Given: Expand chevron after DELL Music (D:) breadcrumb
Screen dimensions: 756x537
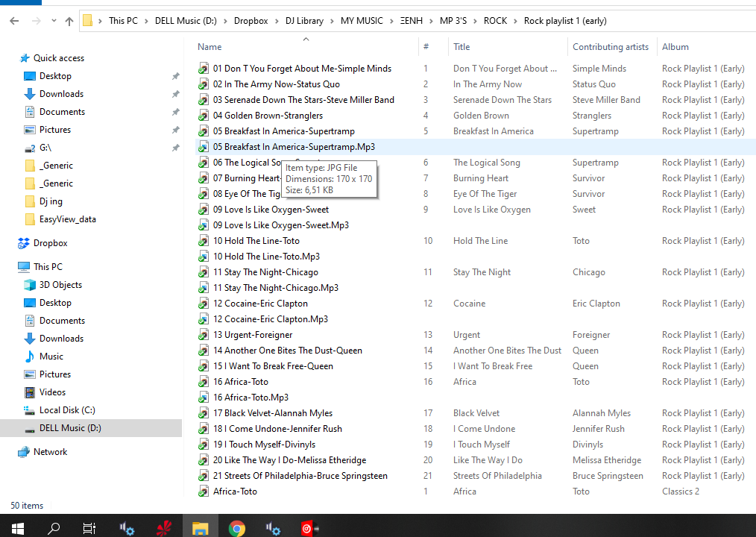Looking at the screenshot, I should click(x=225, y=21).
